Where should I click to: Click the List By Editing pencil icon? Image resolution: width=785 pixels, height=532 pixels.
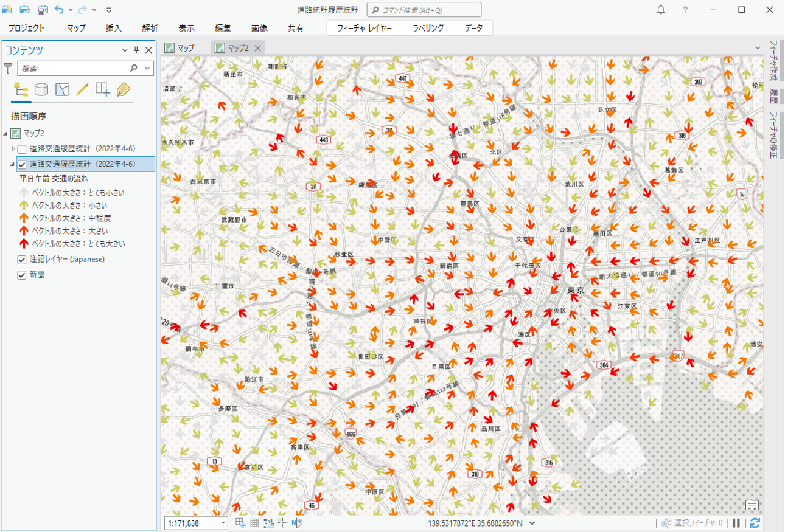click(x=82, y=90)
